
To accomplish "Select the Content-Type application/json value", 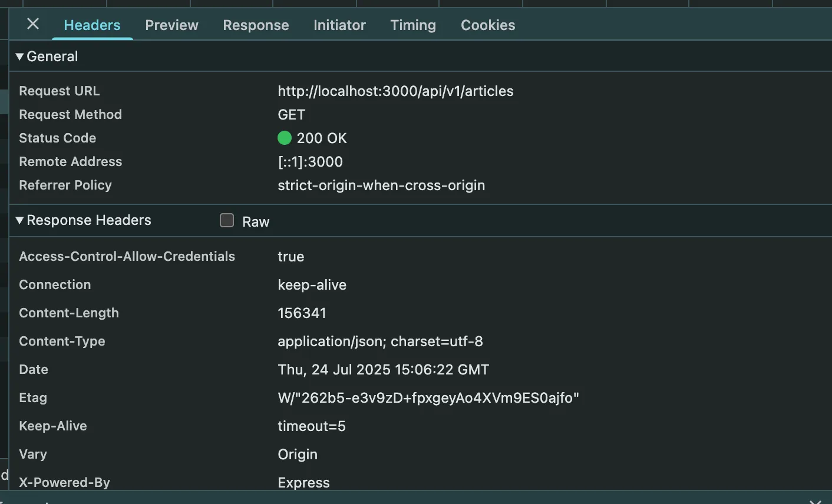I will pos(380,341).
